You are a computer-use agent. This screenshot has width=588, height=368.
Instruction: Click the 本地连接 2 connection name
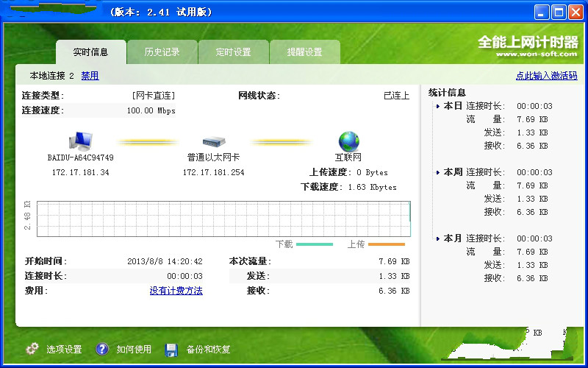(51, 76)
